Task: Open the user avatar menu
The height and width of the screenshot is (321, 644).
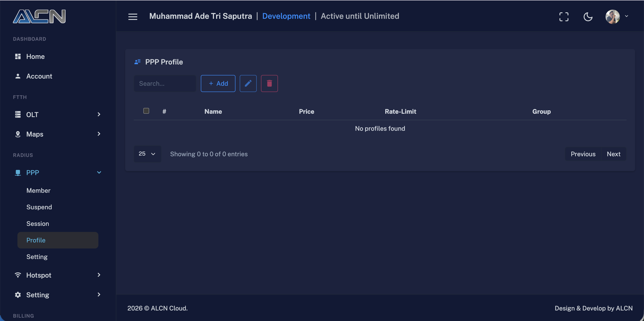Action: coord(612,17)
